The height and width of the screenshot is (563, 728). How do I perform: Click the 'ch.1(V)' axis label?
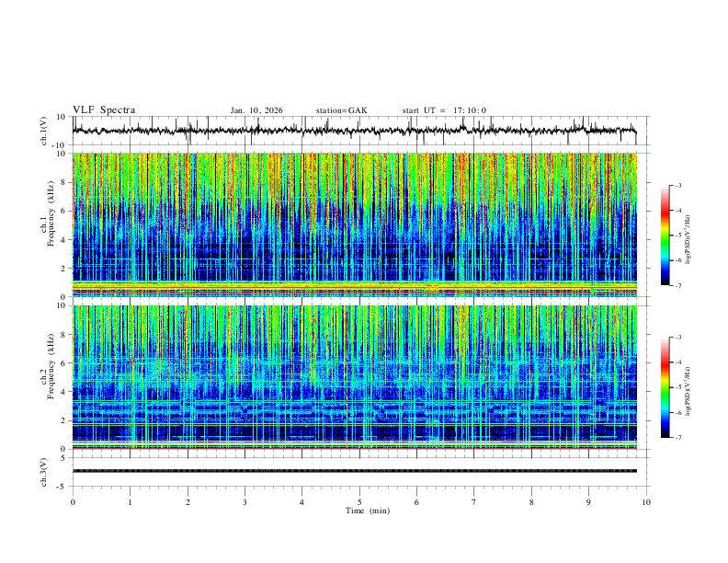pos(44,131)
